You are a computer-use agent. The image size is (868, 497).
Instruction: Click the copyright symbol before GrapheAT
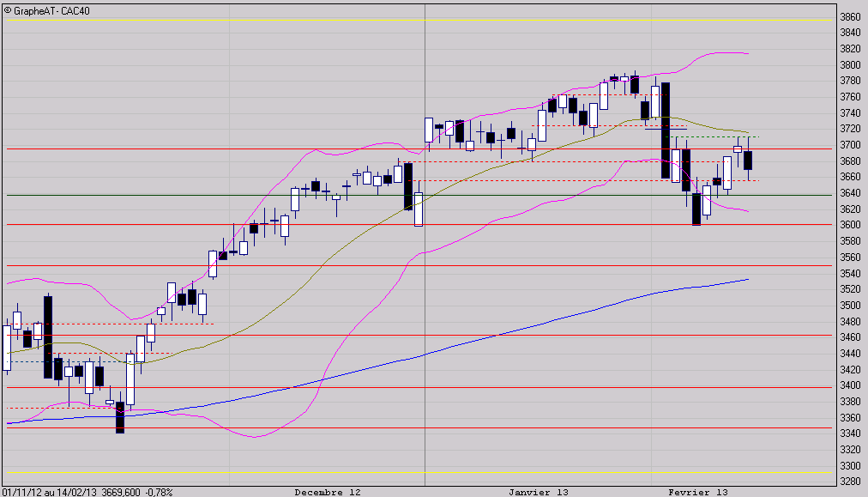8,10
